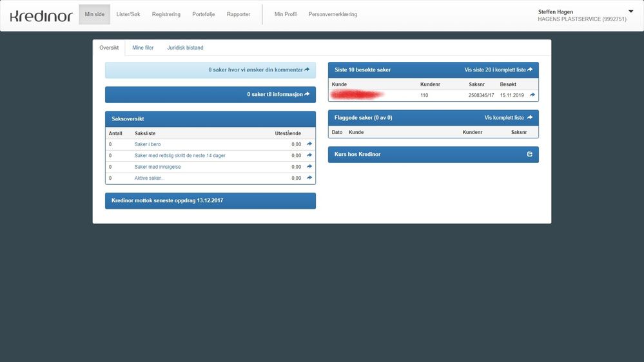The image size is (644, 362).
Task: Open Personvernerklæring page
Action: click(333, 14)
